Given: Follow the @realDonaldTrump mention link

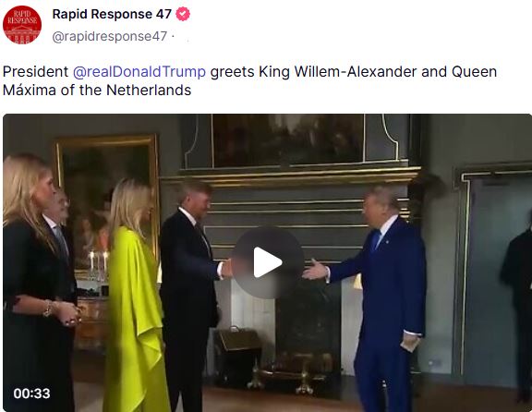Looking at the screenshot, I should click(x=139, y=72).
